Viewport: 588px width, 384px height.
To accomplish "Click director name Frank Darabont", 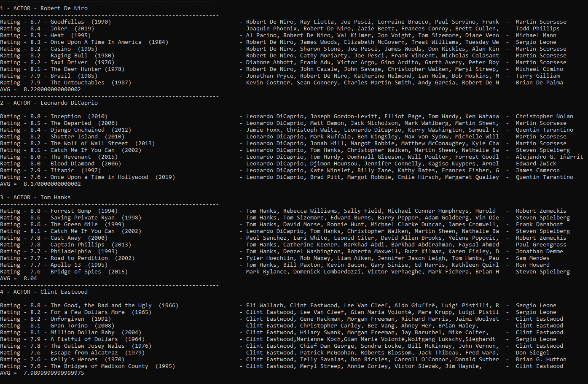I will [539, 224].
